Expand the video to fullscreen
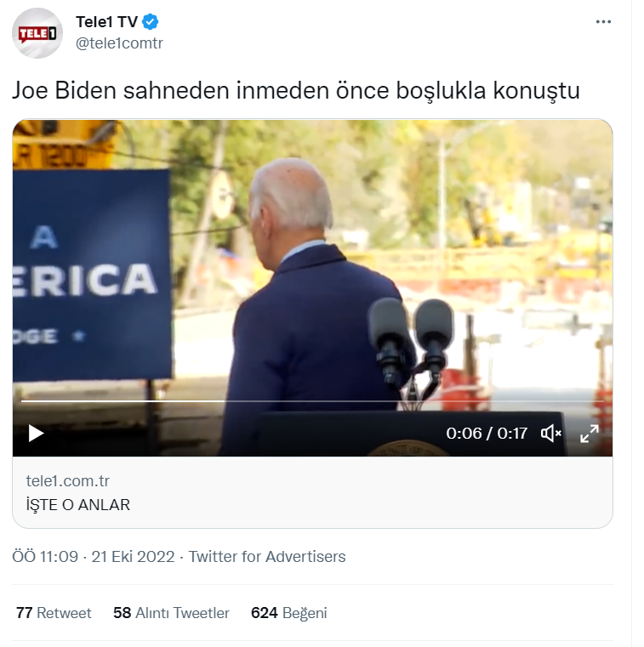Viewport: 644px width, 647px height. click(x=589, y=434)
